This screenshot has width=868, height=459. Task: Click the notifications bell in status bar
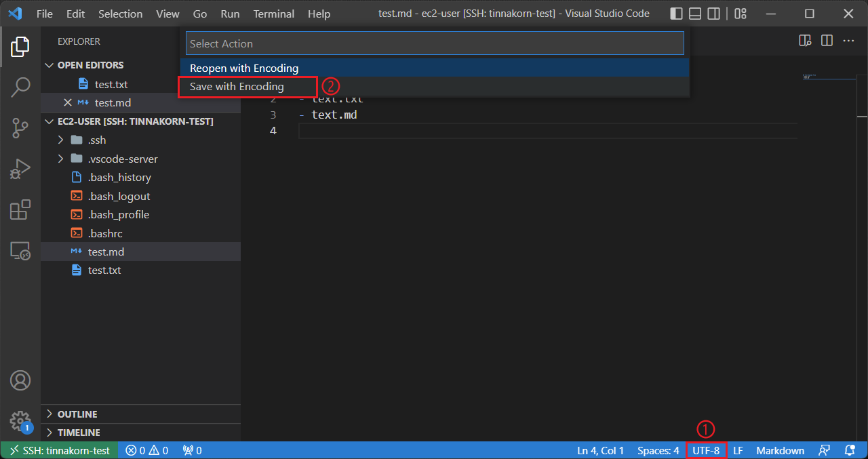[849, 450]
